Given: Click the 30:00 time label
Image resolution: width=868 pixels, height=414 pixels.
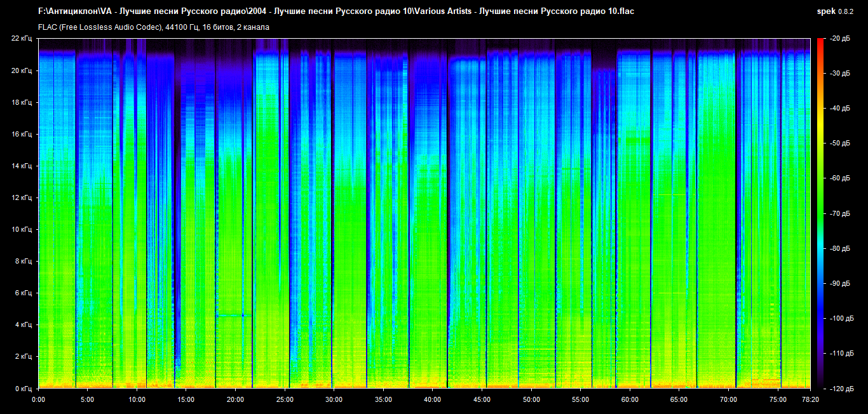Looking at the screenshot, I should click(x=334, y=399).
